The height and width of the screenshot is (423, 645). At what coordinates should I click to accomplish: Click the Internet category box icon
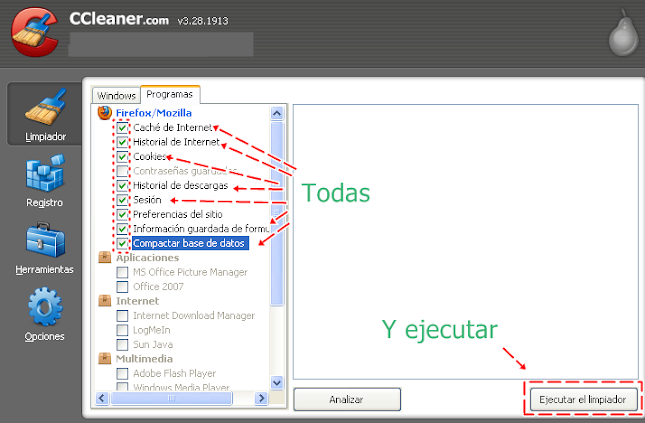coord(104,301)
